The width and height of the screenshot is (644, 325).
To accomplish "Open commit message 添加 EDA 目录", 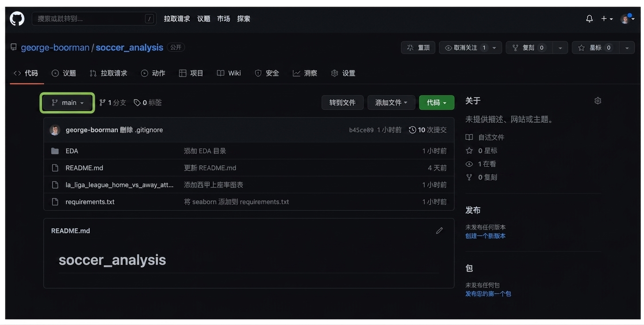I will coord(205,151).
